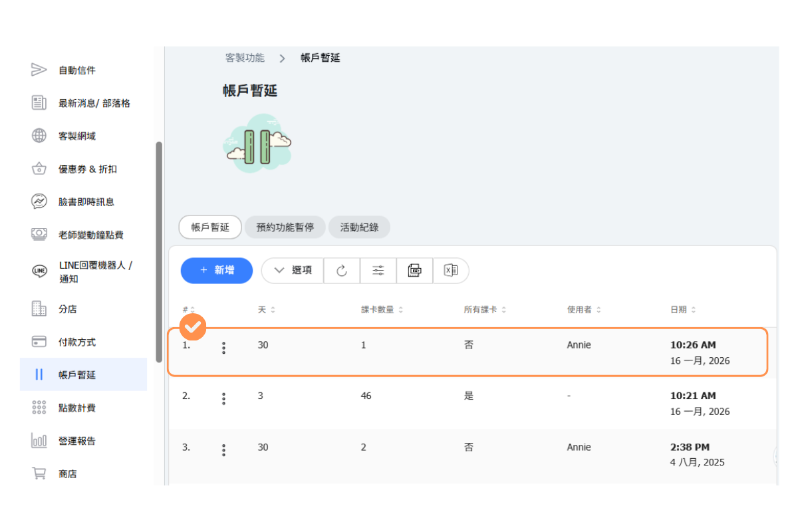Expand the 選項 dropdown
The height and width of the screenshot is (532, 798).
[293, 271]
